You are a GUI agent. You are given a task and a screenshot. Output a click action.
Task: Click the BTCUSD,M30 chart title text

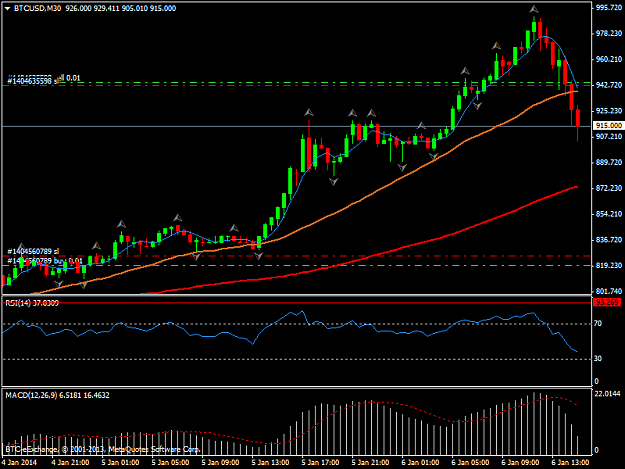pos(37,8)
